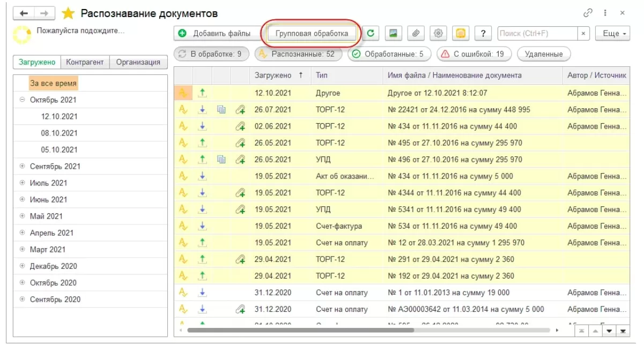Viewport: 644px width, 345px height.
Task: Click the back navigation arrow
Action: (25, 13)
